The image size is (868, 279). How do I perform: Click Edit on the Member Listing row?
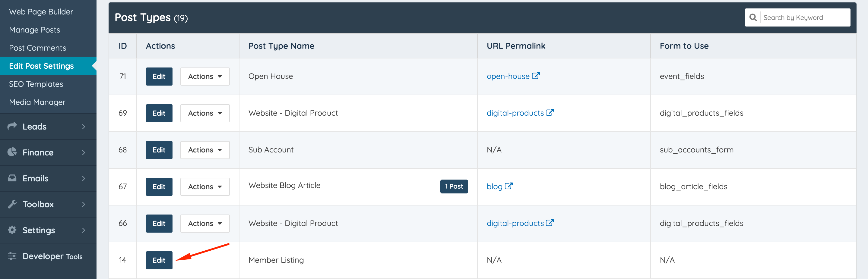click(x=159, y=260)
